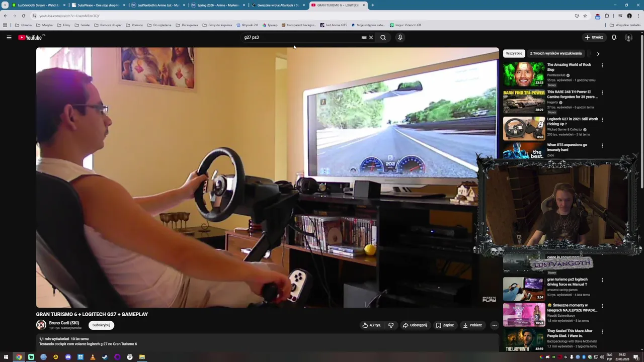The width and height of the screenshot is (644, 362).
Task: Open Discord from the Windows taskbar
Action: coord(68,357)
